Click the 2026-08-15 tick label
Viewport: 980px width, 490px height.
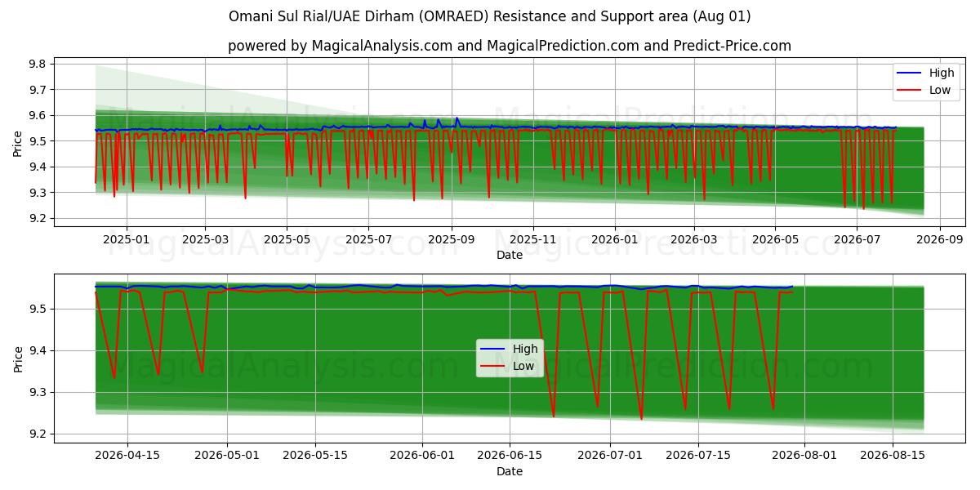[893, 455]
